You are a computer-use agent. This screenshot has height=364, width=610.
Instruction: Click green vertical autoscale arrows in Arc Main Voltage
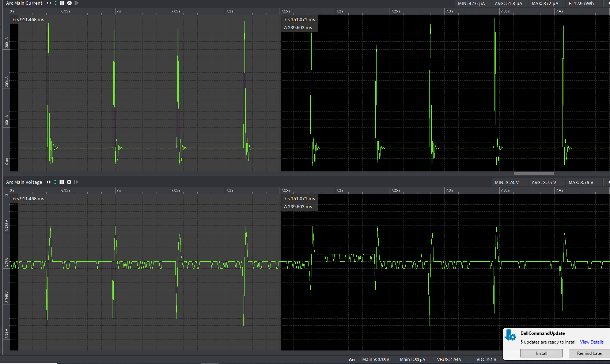point(55,182)
